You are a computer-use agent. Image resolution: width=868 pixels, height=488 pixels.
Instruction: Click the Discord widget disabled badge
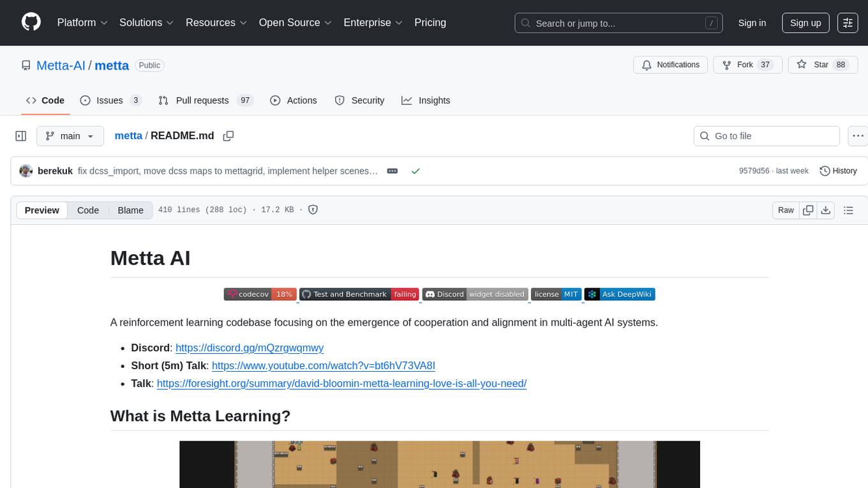475,294
